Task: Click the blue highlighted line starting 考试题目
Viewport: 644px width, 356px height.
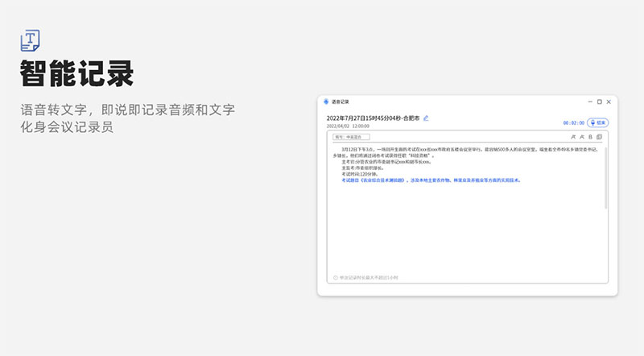Action: coord(431,180)
